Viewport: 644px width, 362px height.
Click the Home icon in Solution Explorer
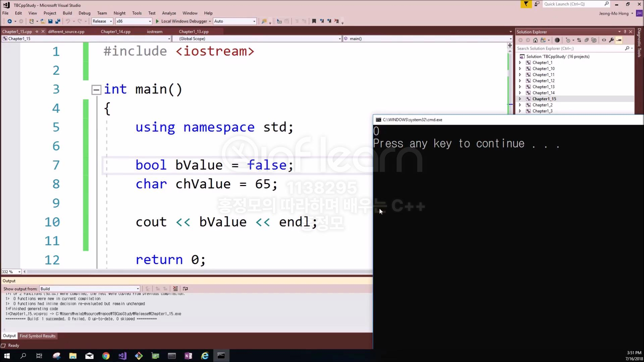point(535,40)
